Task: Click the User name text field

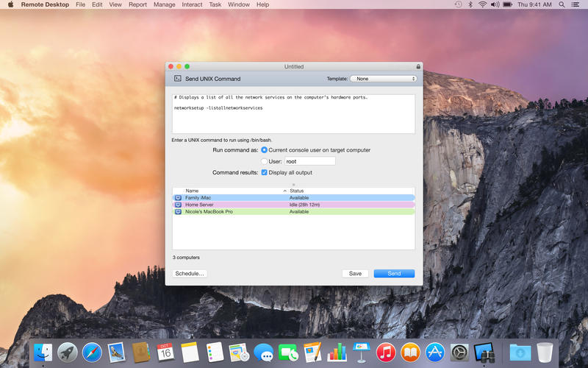Action: pyautogui.click(x=309, y=161)
